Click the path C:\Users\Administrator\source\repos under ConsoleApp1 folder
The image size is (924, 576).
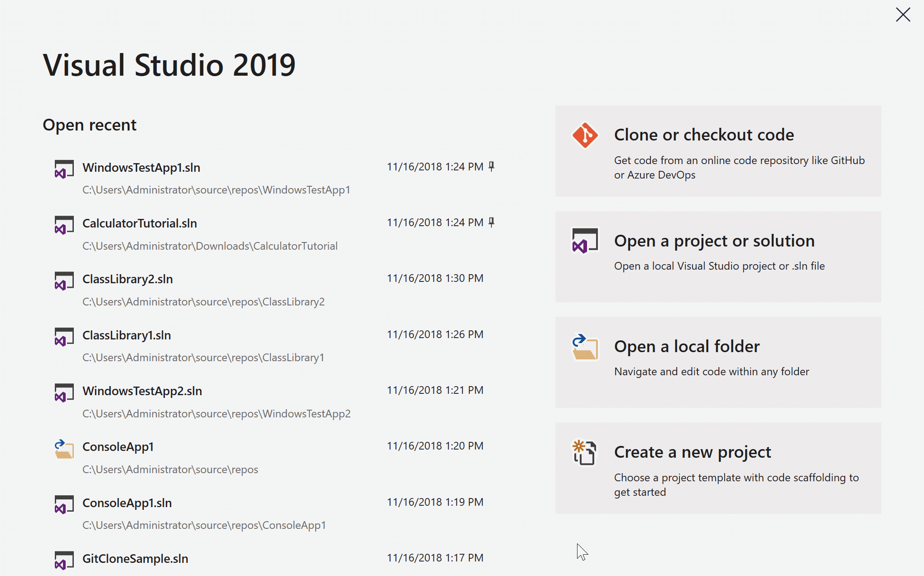[x=170, y=470]
